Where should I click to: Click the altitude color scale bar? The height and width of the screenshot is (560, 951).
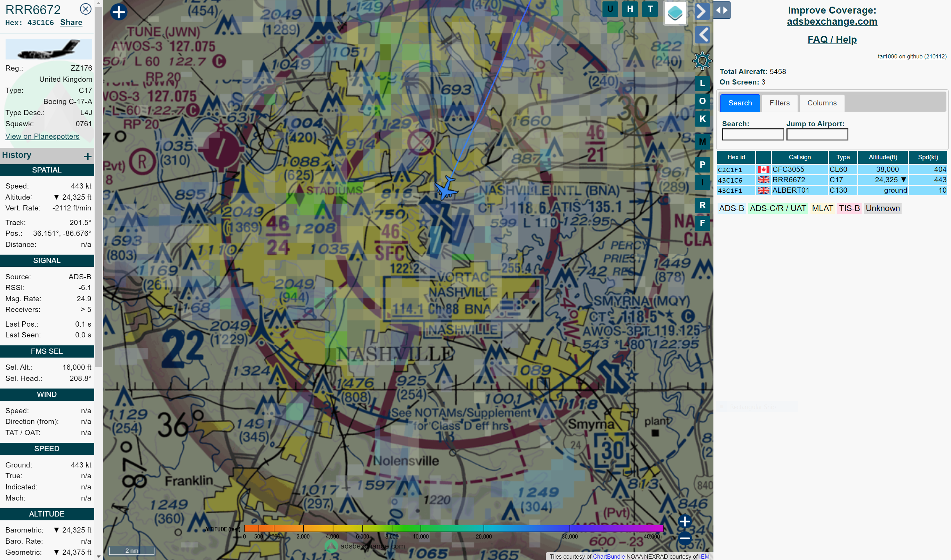tap(454, 528)
